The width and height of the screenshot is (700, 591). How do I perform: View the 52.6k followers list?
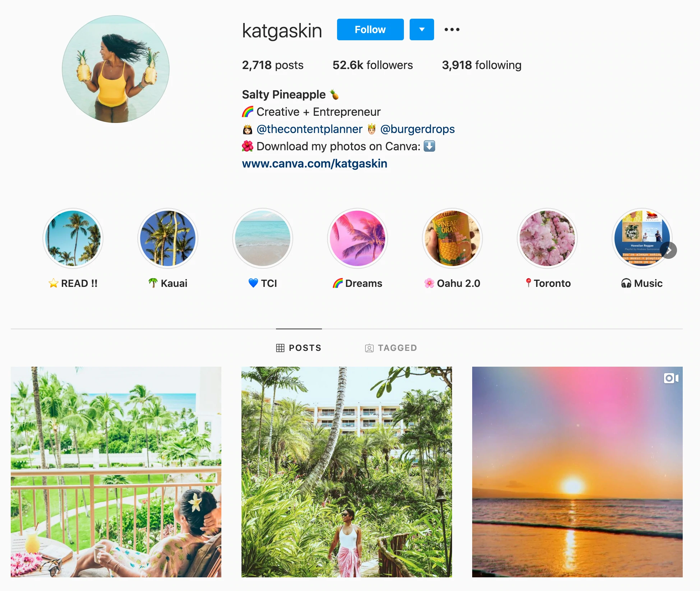pyautogui.click(x=373, y=65)
